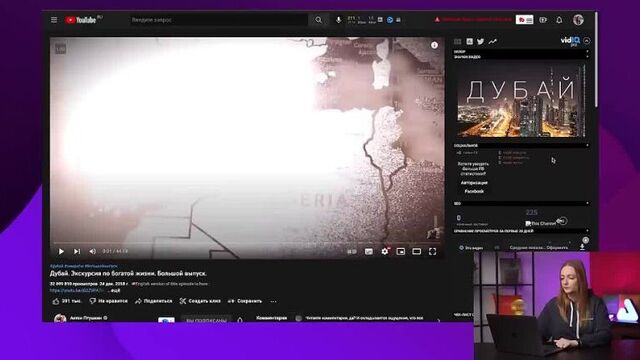The width and height of the screenshot is (640, 360).
Task: Play the Dubai video
Action: click(61, 251)
